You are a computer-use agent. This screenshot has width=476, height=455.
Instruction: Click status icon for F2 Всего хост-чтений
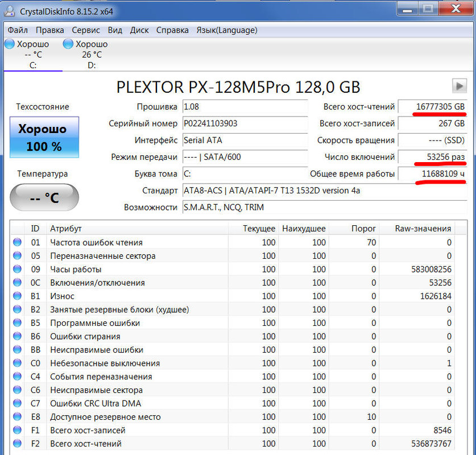coord(17,443)
